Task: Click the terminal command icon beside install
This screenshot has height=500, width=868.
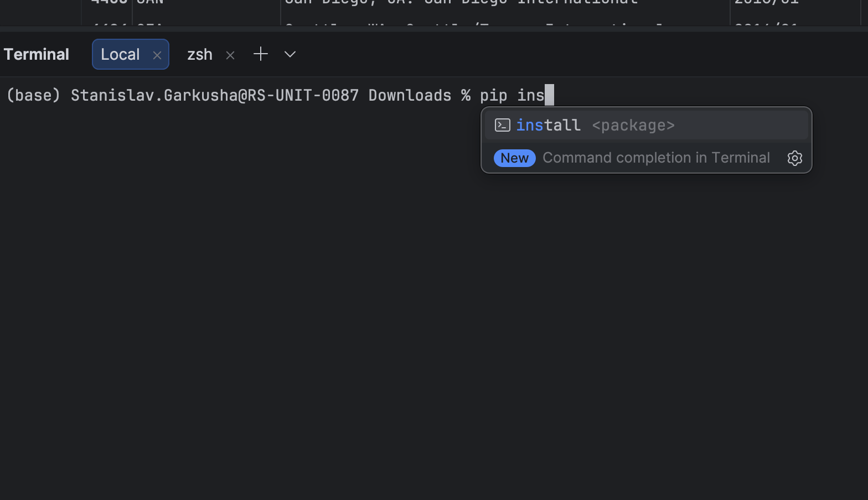Action: 502,126
